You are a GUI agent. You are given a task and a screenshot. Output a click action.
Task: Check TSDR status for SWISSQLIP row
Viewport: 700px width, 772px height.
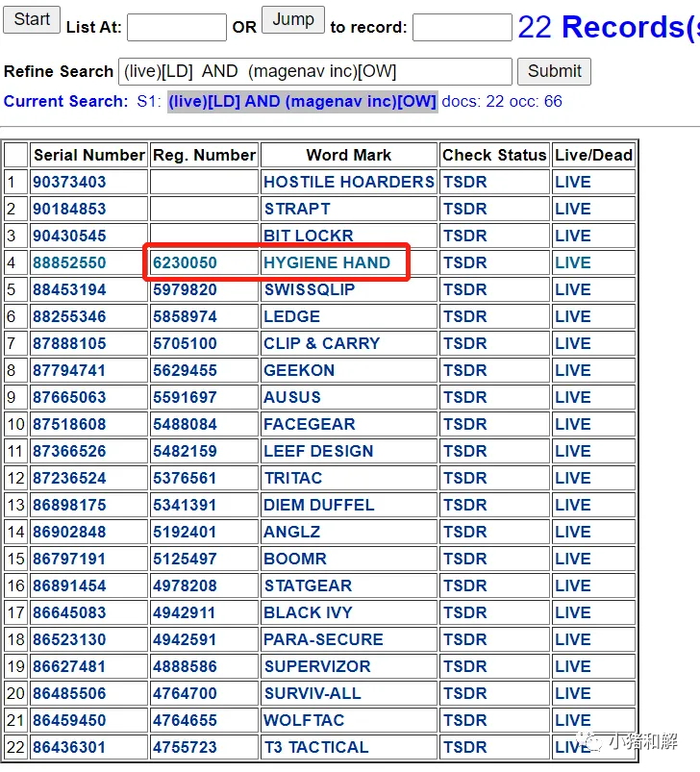(464, 289)
